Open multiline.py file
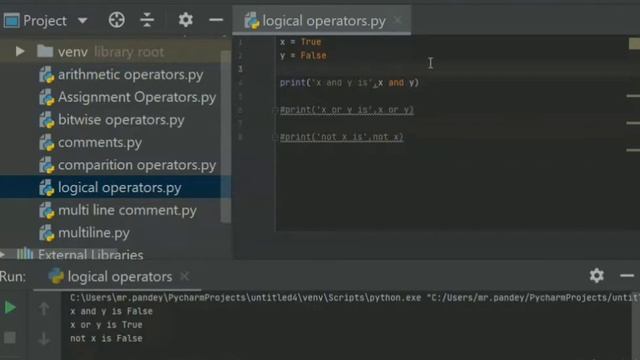 (x=93, y=233)
